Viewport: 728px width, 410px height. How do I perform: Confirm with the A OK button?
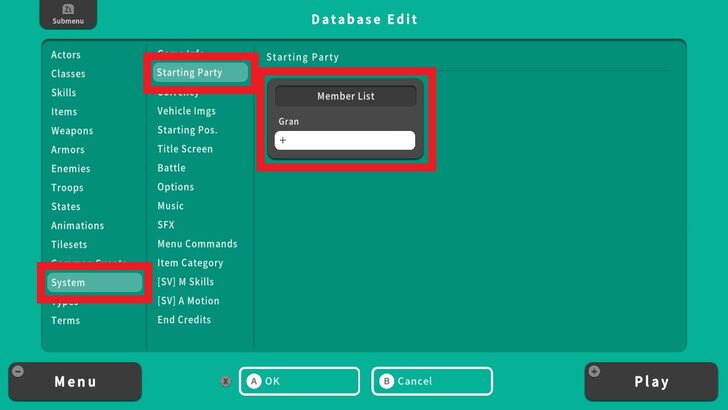tap(298, 381)
